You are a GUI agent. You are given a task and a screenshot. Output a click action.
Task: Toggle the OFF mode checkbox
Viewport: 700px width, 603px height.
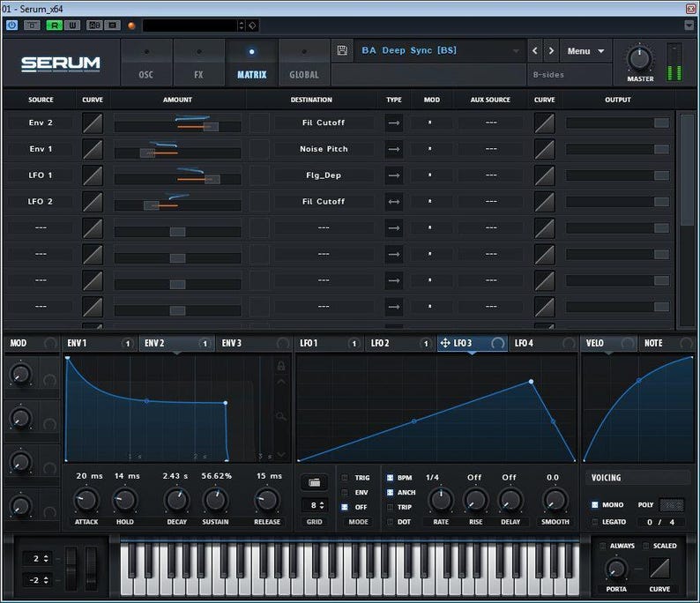pos(345,507)
